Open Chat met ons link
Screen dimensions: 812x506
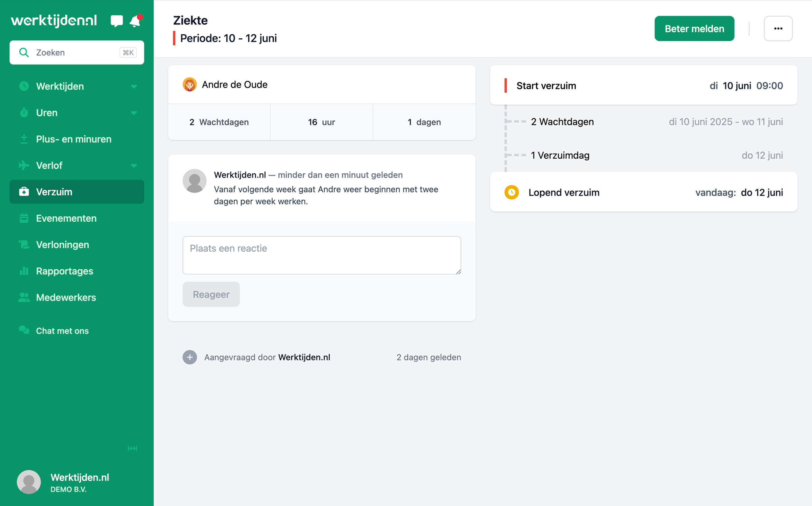(x=62, y=331)
